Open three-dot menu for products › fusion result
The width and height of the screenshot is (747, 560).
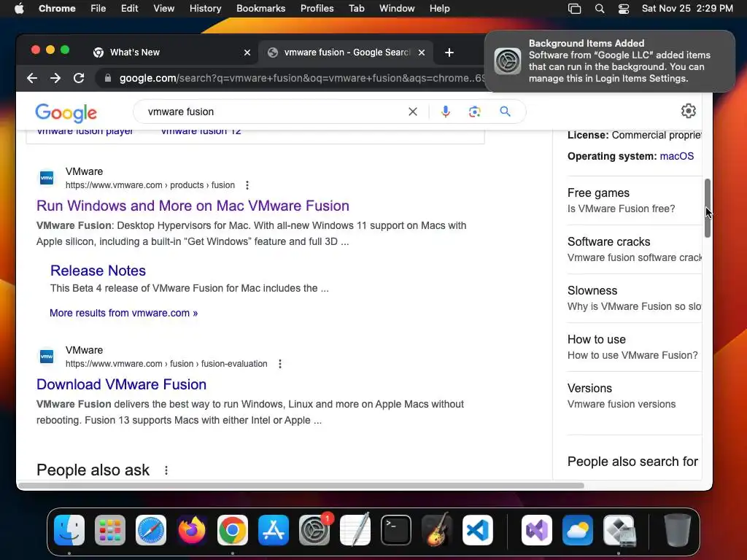pyautogui.click(x=247, y=185)
